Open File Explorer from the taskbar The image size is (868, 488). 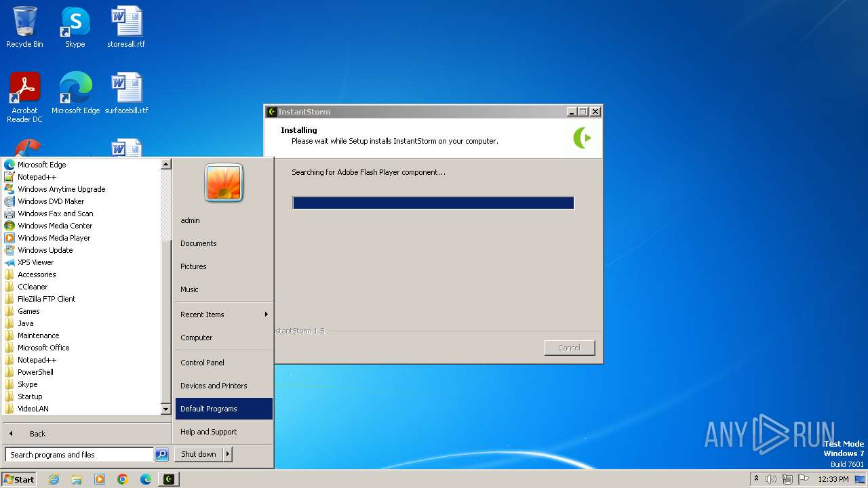[77, 479]
